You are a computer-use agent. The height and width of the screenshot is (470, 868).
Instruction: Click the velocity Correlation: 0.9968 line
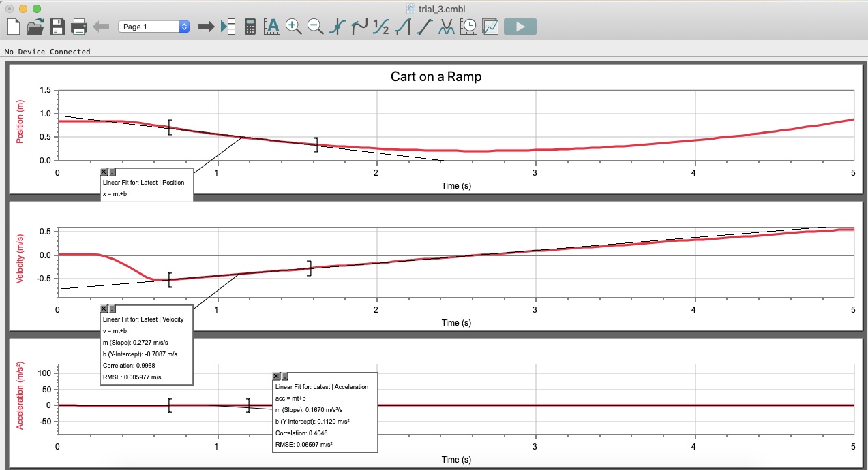pos(128,365)
